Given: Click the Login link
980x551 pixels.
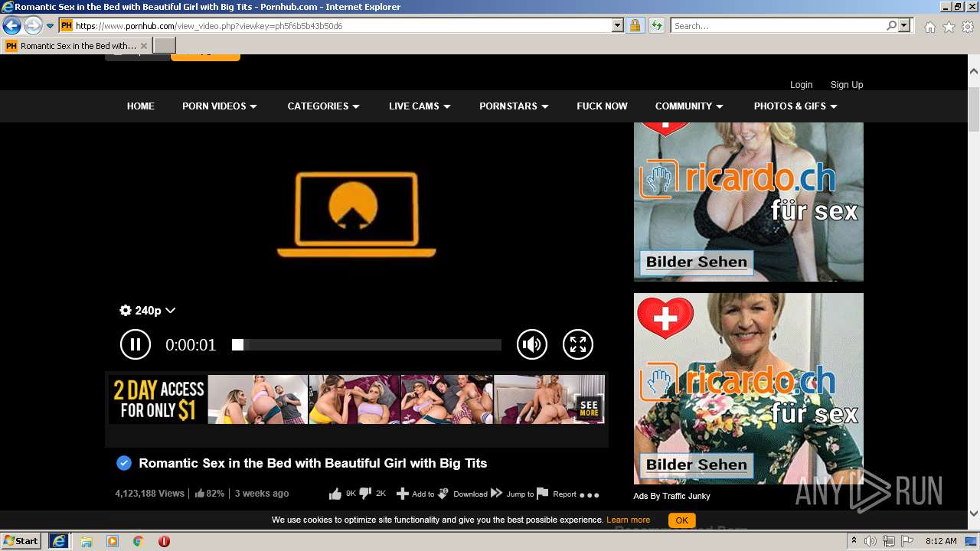Looking at the screenshot, I should (801, 85).
